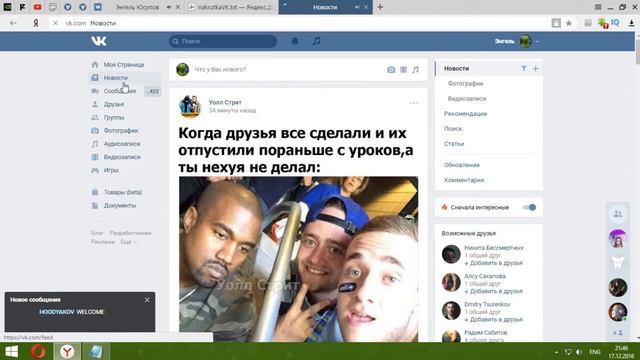Open the Уолл Стрит community name link
This screenshot has height=360, width=640.
225,102
